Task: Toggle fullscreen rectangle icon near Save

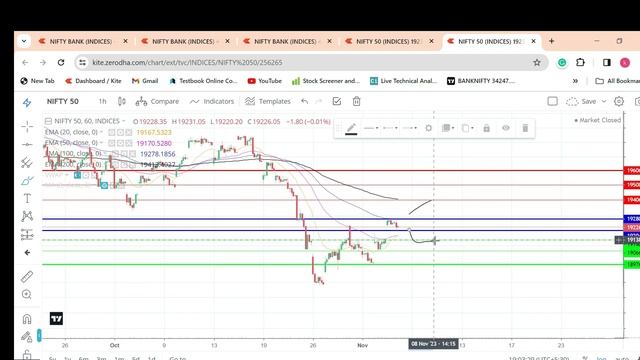Action: pos(552,101)
